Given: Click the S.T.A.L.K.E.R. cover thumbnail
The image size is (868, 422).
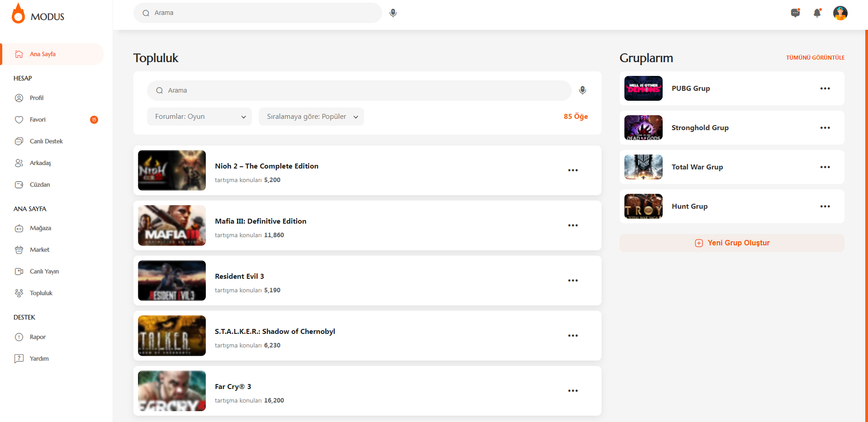Looking at the screenshot, I should (172, 336).
